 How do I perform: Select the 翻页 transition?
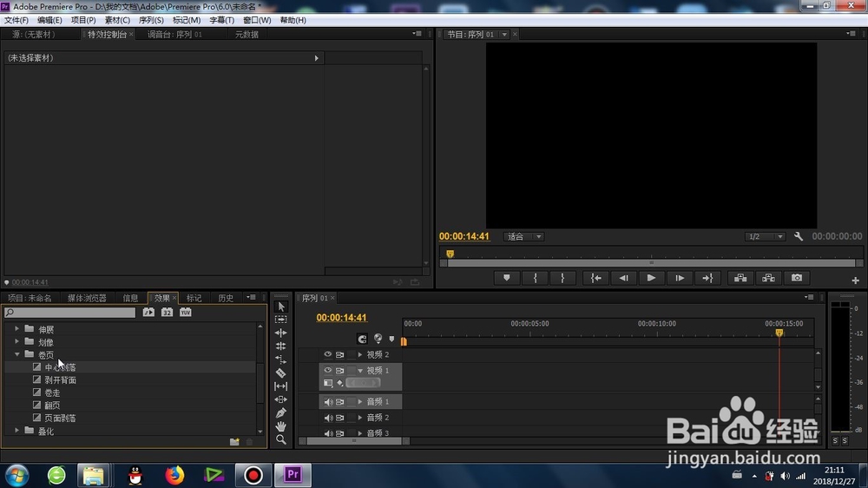point(53,406)
